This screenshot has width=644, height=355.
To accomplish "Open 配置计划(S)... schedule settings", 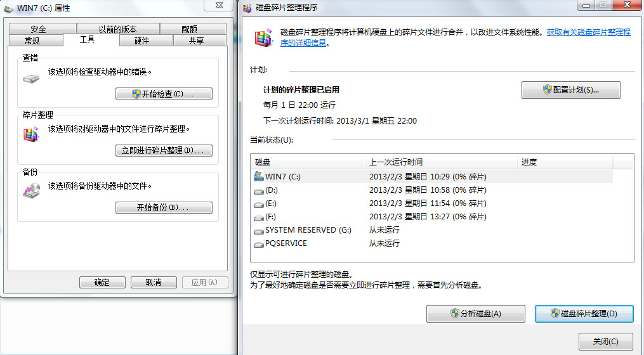I will coord(571,90).
